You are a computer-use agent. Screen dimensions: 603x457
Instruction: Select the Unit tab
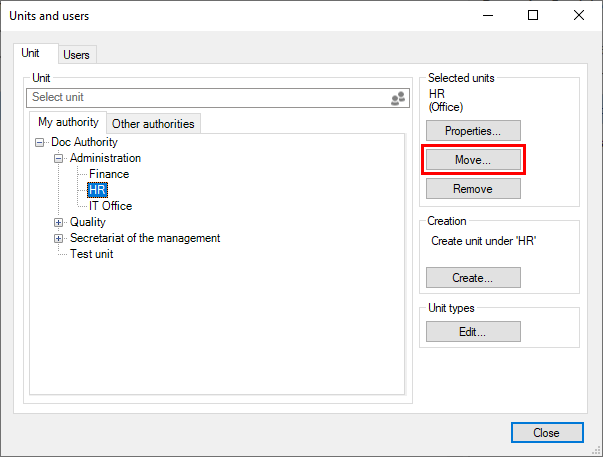(31, 54)
